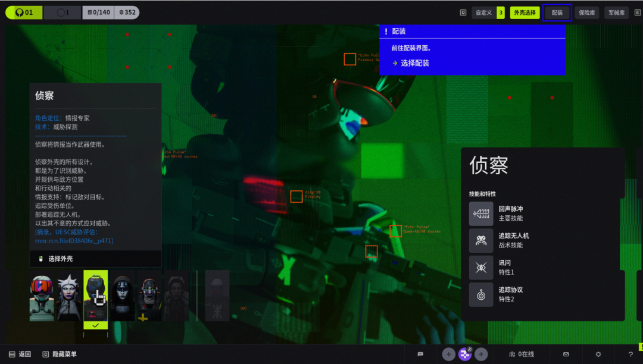Click 隐藏菜单 to hide the menu

(x=60, y=354)
